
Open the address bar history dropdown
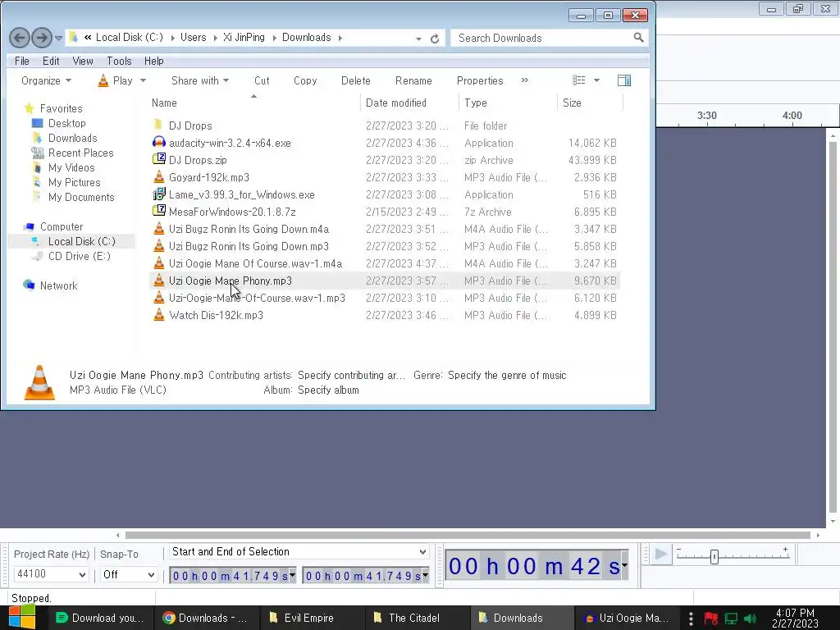point(418,39)
